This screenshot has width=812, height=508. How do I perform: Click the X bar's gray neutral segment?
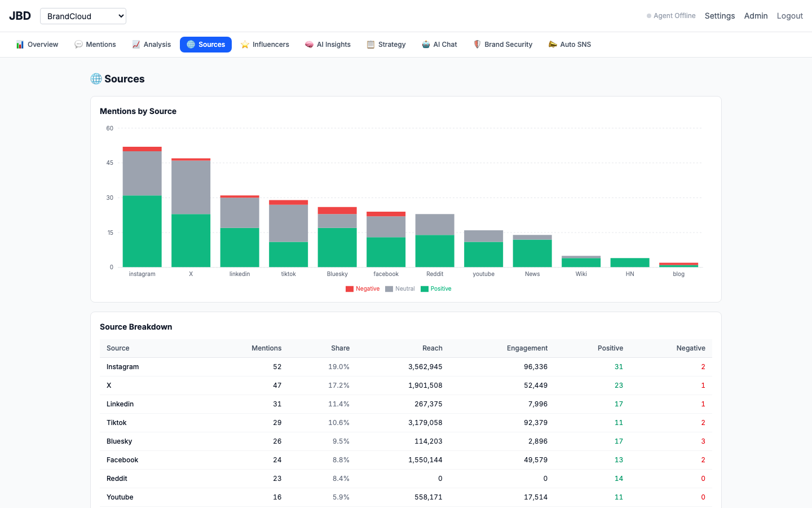[x=191, y=187]
